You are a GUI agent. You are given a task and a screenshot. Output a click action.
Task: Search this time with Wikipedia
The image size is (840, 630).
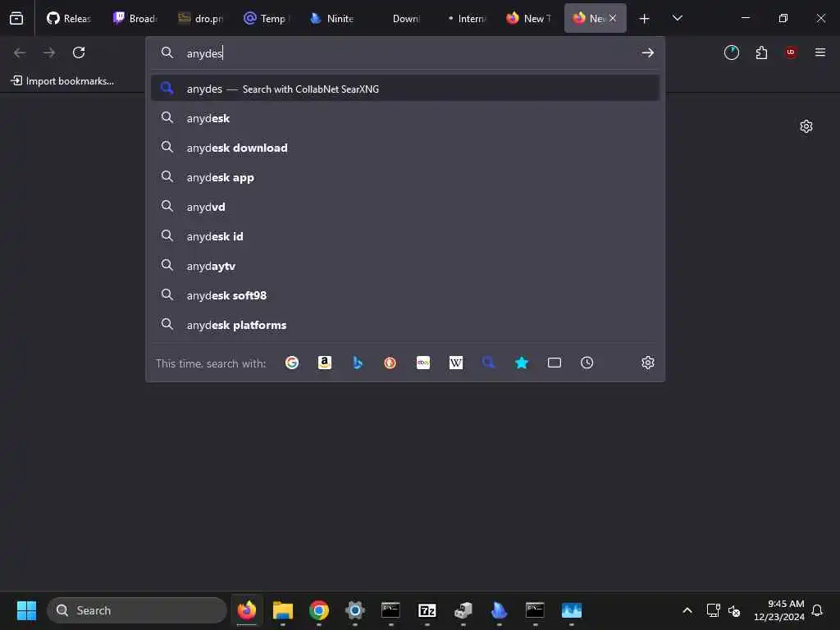pos(456,363)
